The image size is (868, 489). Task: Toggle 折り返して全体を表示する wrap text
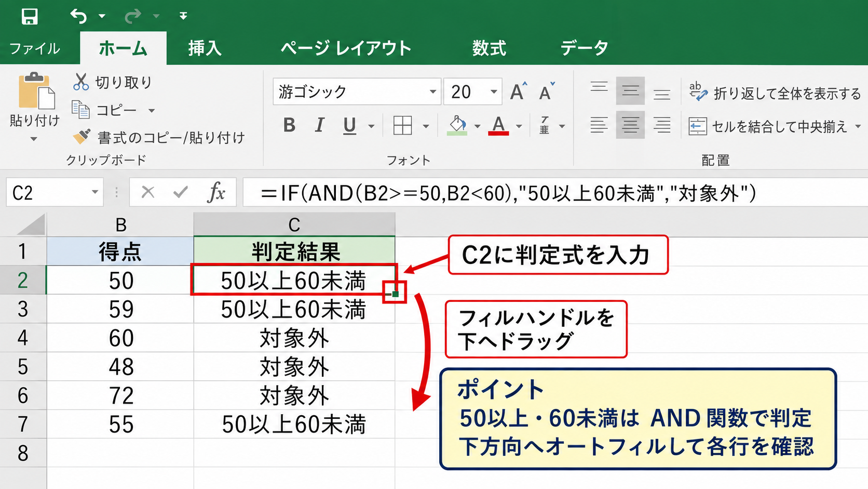click(775, 92)
